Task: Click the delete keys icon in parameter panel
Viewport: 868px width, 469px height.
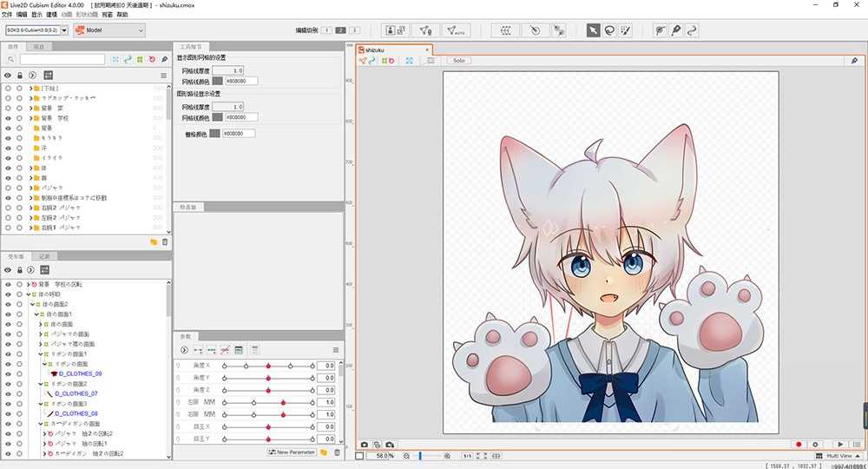Action: (225, 350)
